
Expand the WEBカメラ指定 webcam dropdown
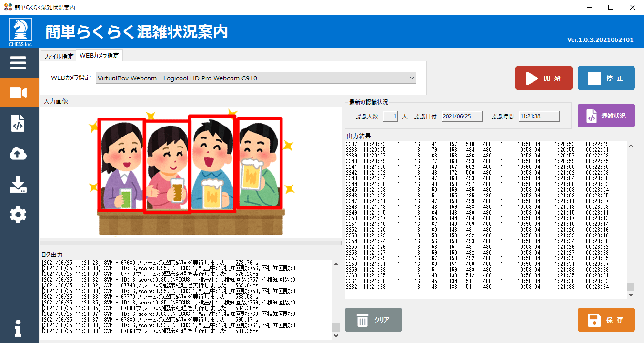pos(256,78)
